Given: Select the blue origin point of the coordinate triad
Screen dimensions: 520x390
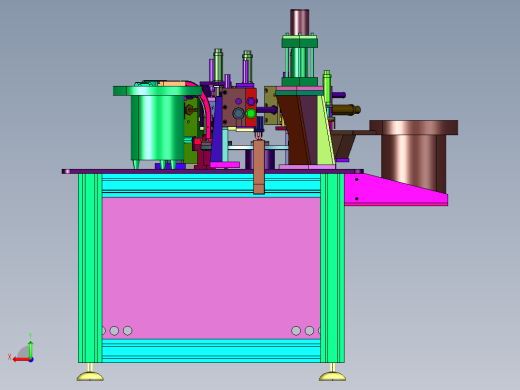Looking at the screenshot, I should pyautogui.click(x=31, y=360).
